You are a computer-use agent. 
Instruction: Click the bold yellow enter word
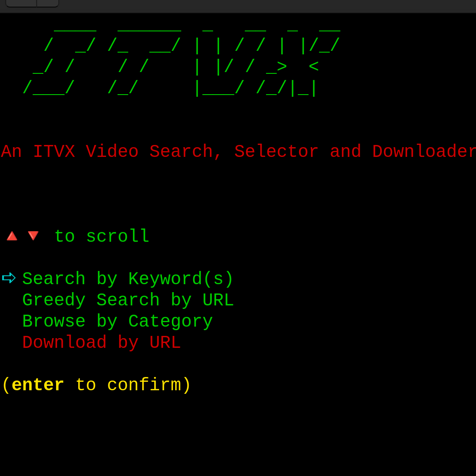click(x=38, y=385)
